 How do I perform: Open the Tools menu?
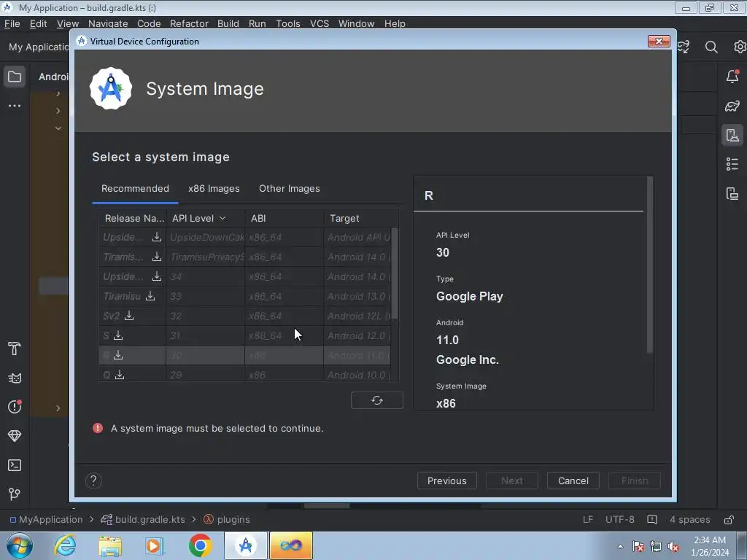[x=287, y=23]
